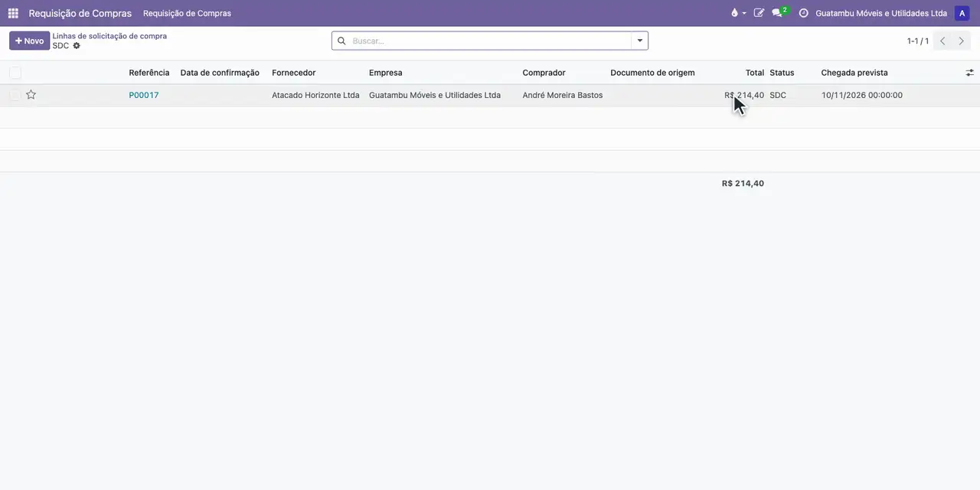The image size is (980, 490).
Task: Sort by Data de confirmação column
Action: click(x=220, y=73)
